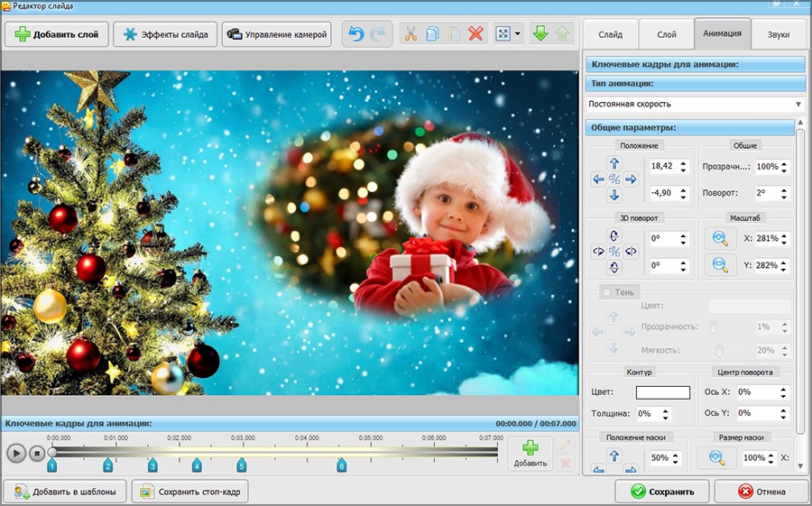Click the Размер маски magnifier icon
812x506 pixels.
pos(716,458)
